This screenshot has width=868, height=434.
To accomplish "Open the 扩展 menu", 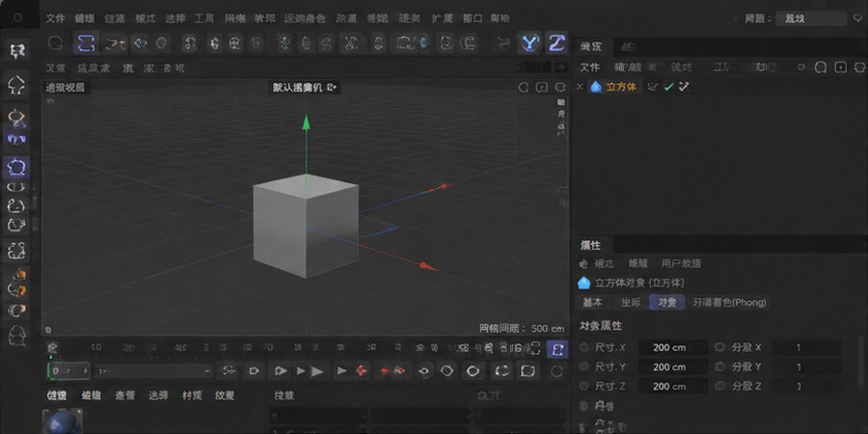I will (x=443, y=18).
